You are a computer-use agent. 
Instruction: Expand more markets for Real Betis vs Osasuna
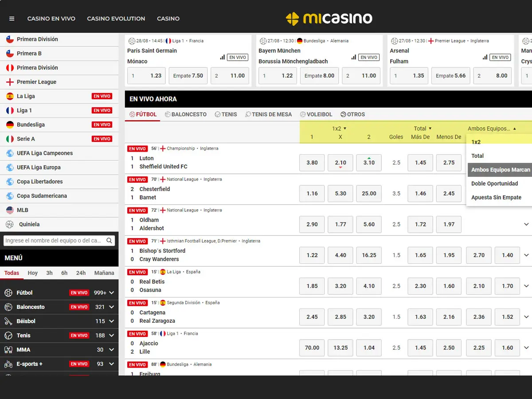click(526, 286)
